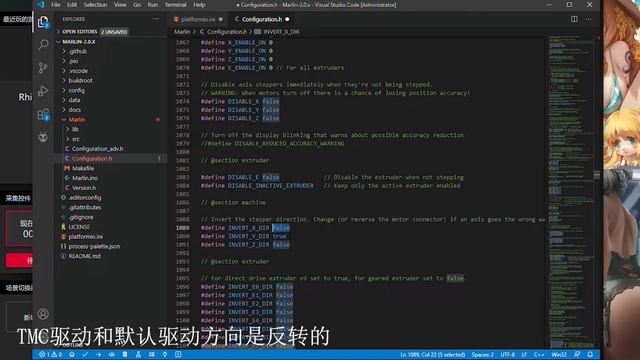The height and width of the screenshot is (360, 640).
Task: Open the PlatformIO alien icon view
Action: (43, 137)
